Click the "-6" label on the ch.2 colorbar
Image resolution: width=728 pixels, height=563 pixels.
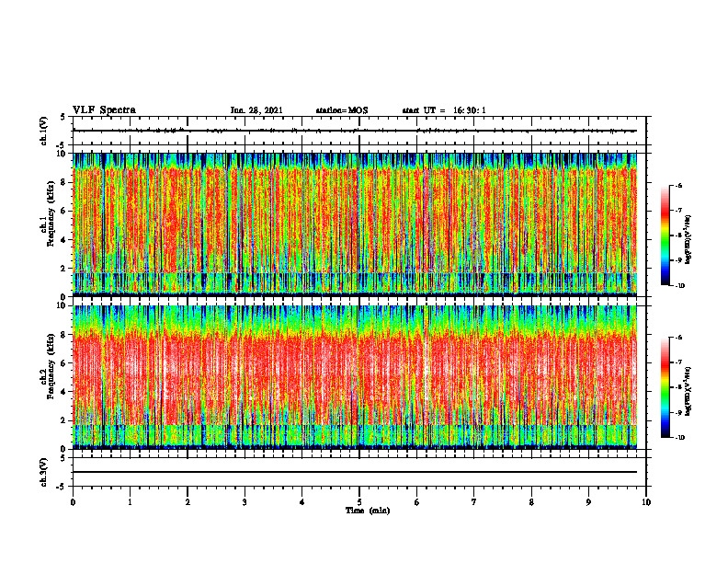coord(678,338)
